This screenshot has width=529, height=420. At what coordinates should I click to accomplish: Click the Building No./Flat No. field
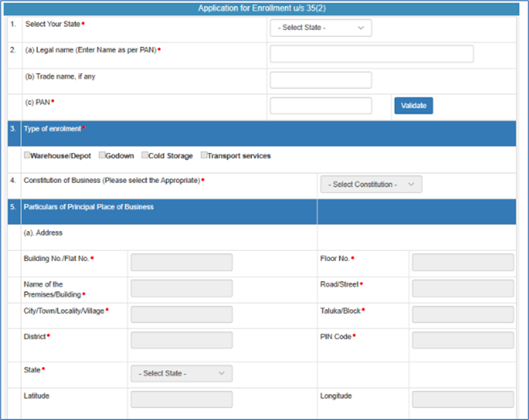(x=181, y=262)
